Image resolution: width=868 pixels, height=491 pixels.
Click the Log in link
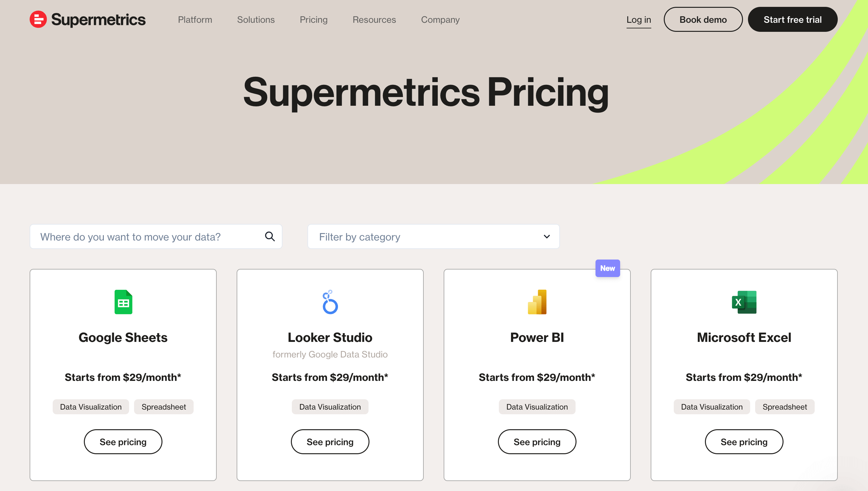[639, 20]
